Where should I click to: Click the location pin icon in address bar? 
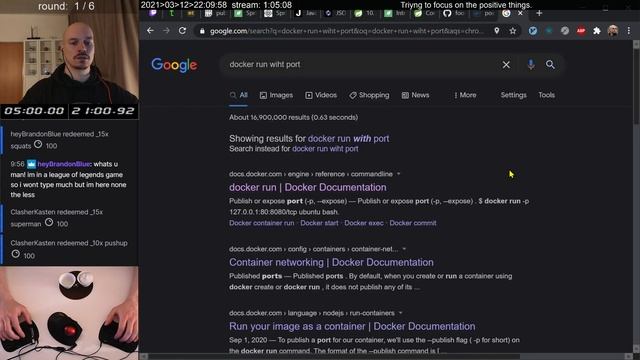497,31
